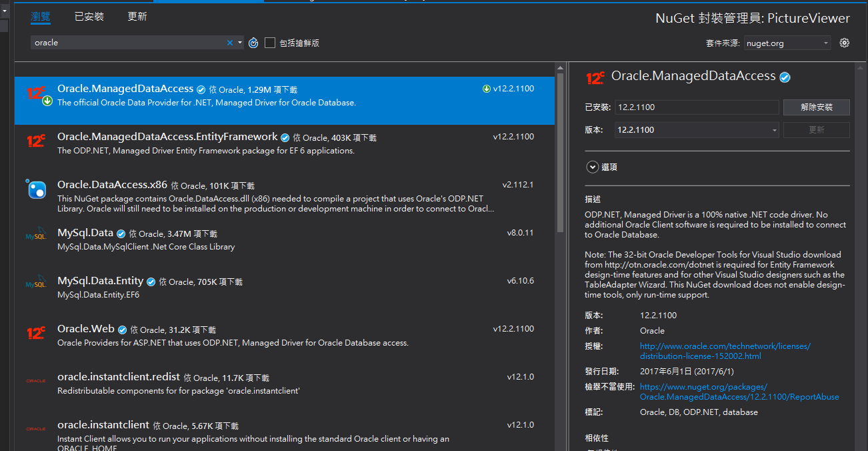Click Oracle.ManagedDataAccess.EntityFramework 12c icon
This screenshot has height=451, width=868.
pyautogui.click(x=36, y=141)
